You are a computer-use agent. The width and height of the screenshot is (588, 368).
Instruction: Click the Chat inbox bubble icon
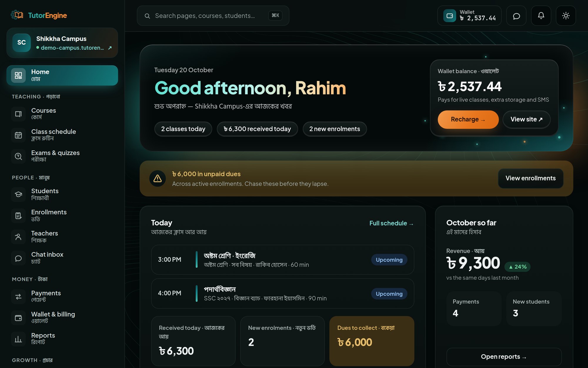click(19, 258)
